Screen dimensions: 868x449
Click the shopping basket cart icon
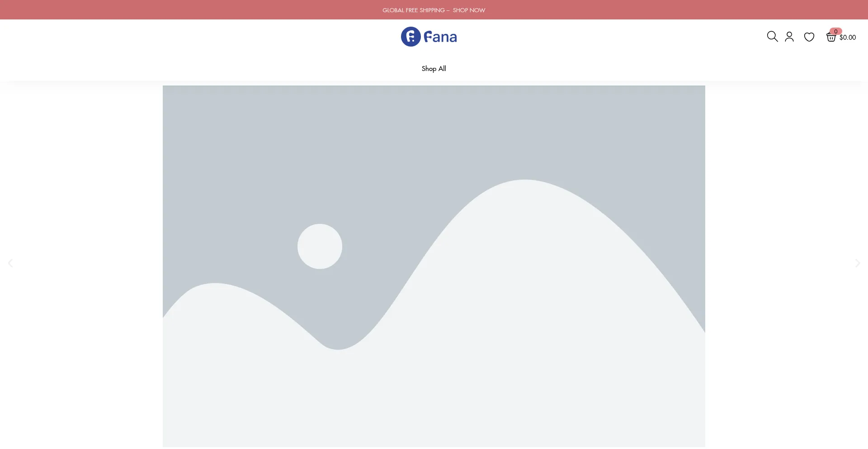point(831,38)
